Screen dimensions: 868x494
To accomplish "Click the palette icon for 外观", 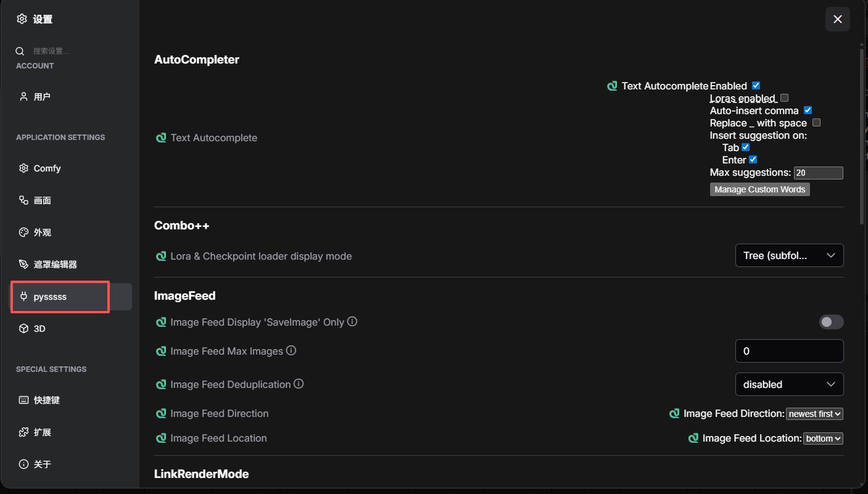I will [23, 233].
